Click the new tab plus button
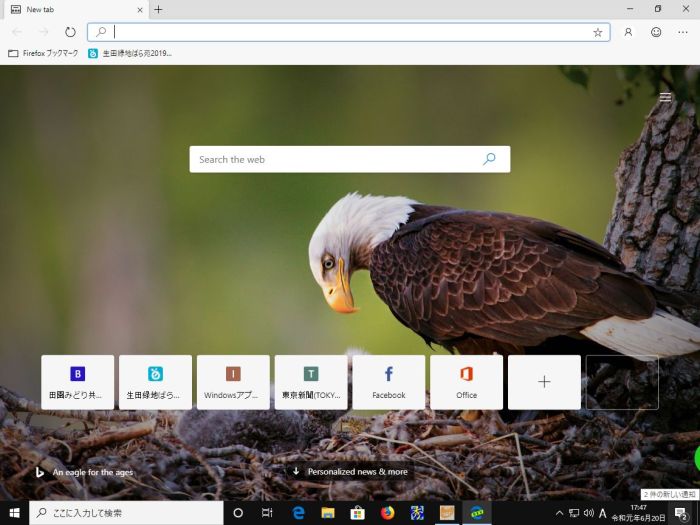This screenshot has width=700, height=525. tap(158, 9)
